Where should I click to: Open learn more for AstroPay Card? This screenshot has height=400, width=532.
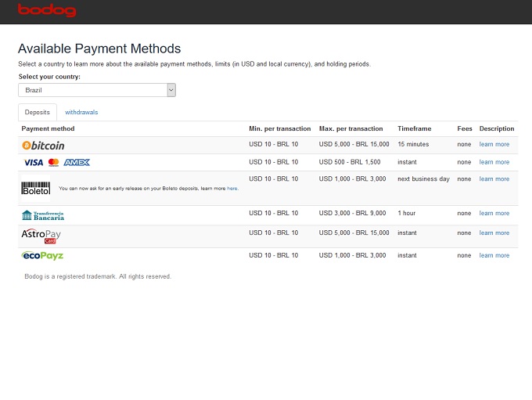494,233
